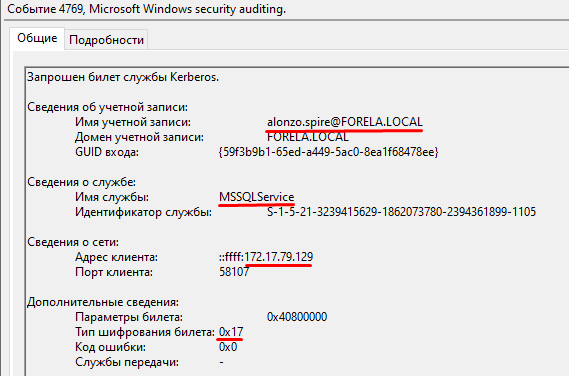The height and width of the screenshot is (376, 569).
Task: Click the Службы передачи label
Action: pyautogui.click(x=127, y=362)
